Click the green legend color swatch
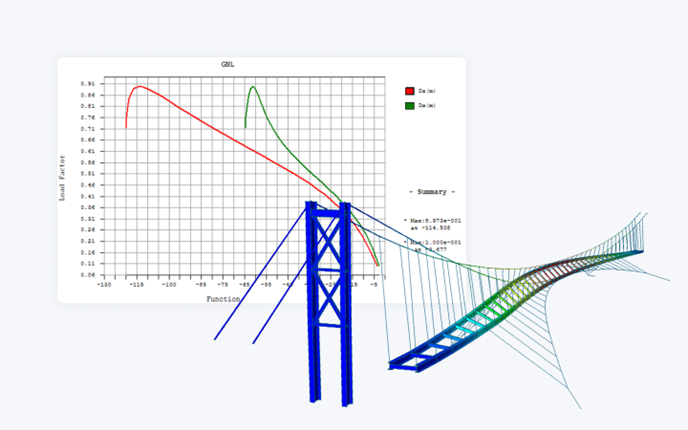Viewport: 688px width, 430px height. [x=409, y=105]
